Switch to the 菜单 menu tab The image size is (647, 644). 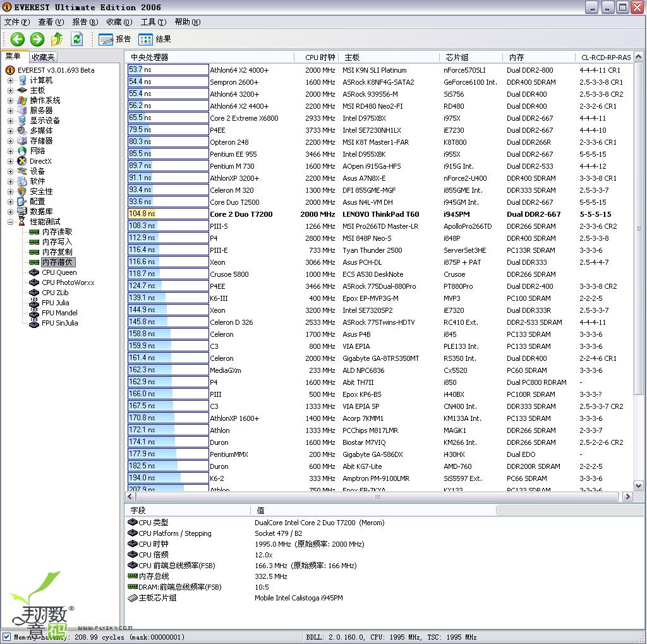14,56
